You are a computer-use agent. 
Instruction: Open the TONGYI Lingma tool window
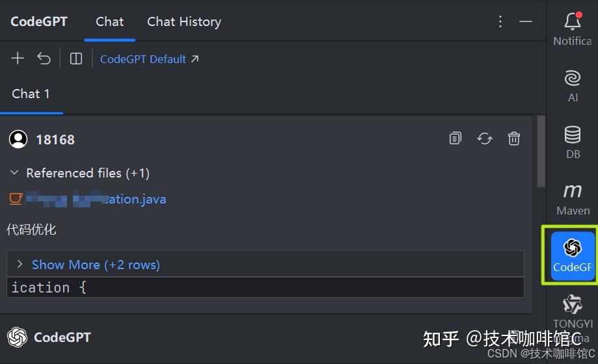(x=572, y=311)
